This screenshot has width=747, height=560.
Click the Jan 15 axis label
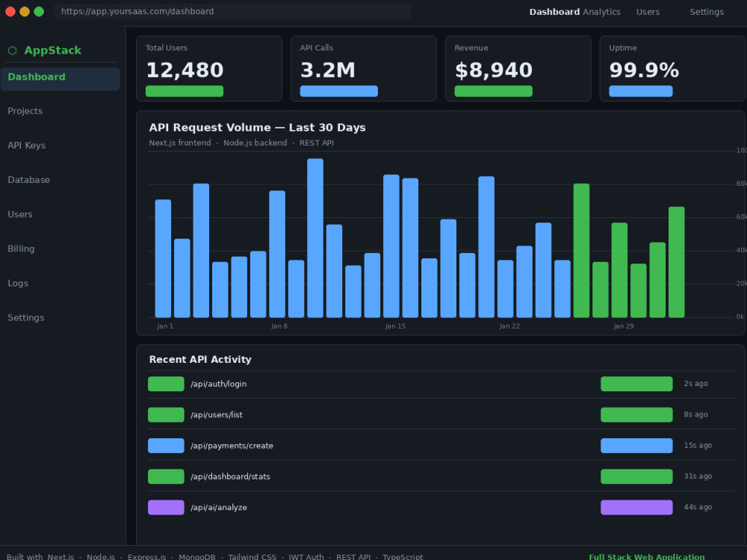(x=395, y=326)
